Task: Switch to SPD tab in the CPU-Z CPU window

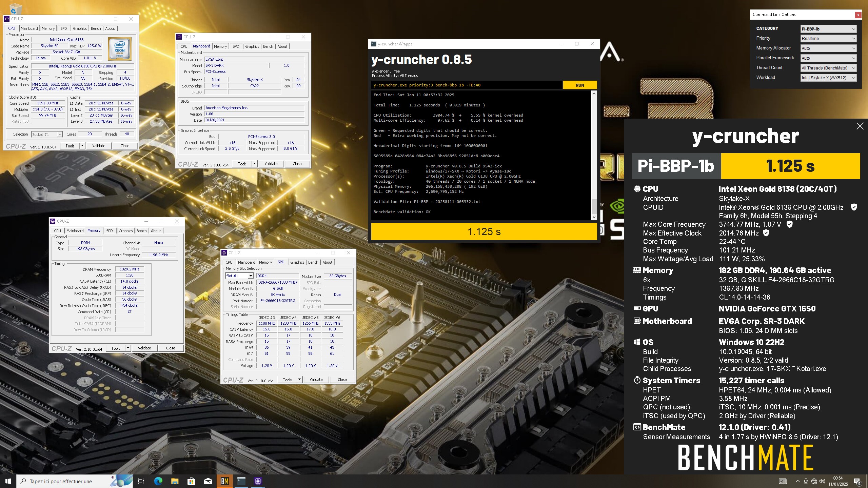Action: coord(64,28)
